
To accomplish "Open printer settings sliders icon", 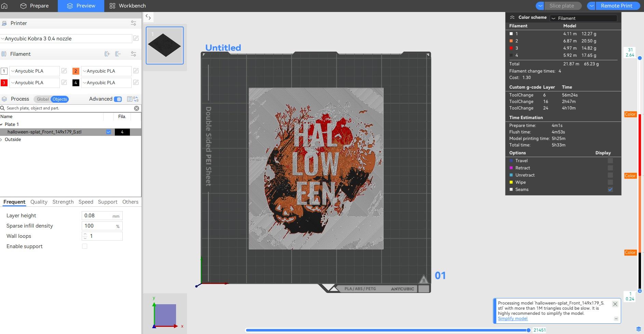I will coord(133,23).
